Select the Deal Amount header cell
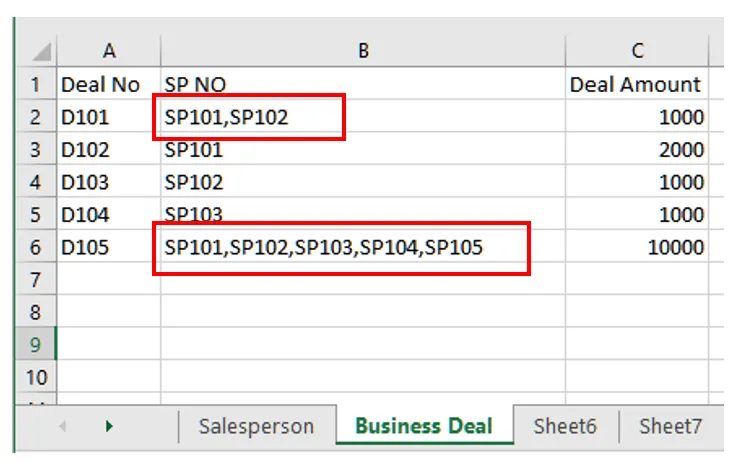736x462 pixels. [636, 84]
